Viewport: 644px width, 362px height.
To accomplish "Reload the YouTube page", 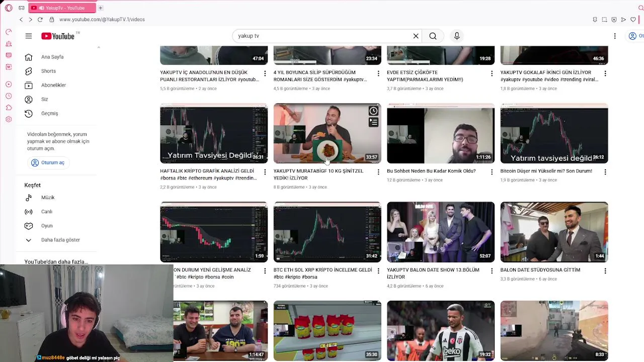I will point(40,20).
